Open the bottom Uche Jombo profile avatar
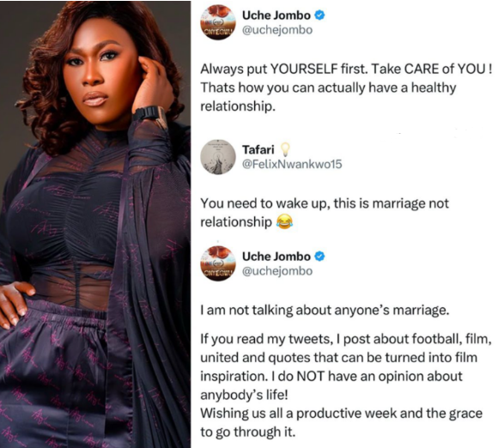 point(218,263)
